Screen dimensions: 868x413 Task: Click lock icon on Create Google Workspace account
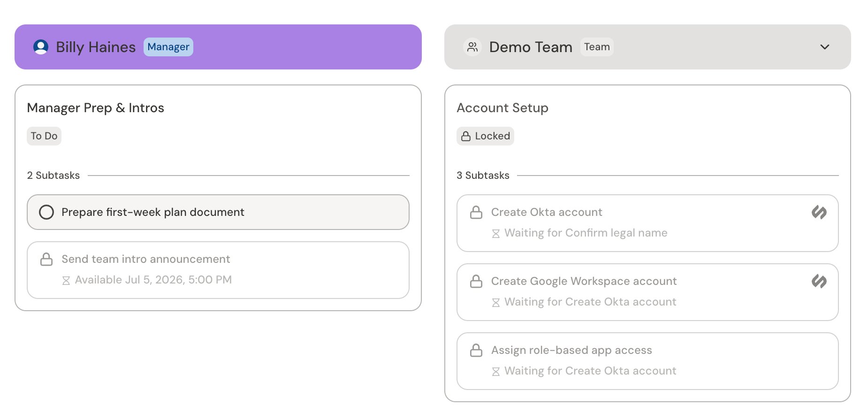click(476, 281)
